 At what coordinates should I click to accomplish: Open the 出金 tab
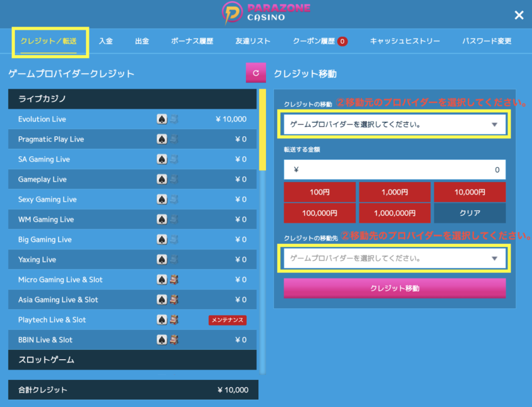(142, 41)
